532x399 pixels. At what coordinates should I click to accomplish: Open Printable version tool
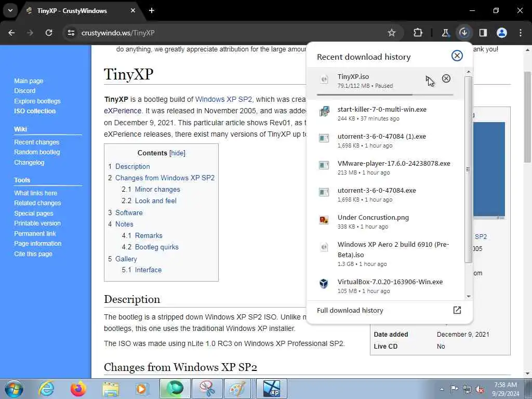tap(37, 223)
